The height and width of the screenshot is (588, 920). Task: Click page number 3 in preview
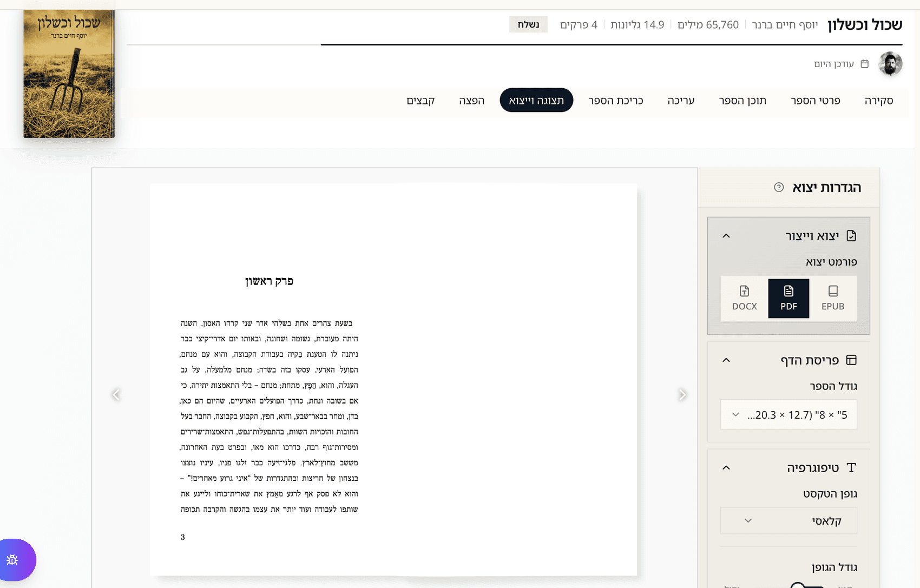click(x=183, y=537)
